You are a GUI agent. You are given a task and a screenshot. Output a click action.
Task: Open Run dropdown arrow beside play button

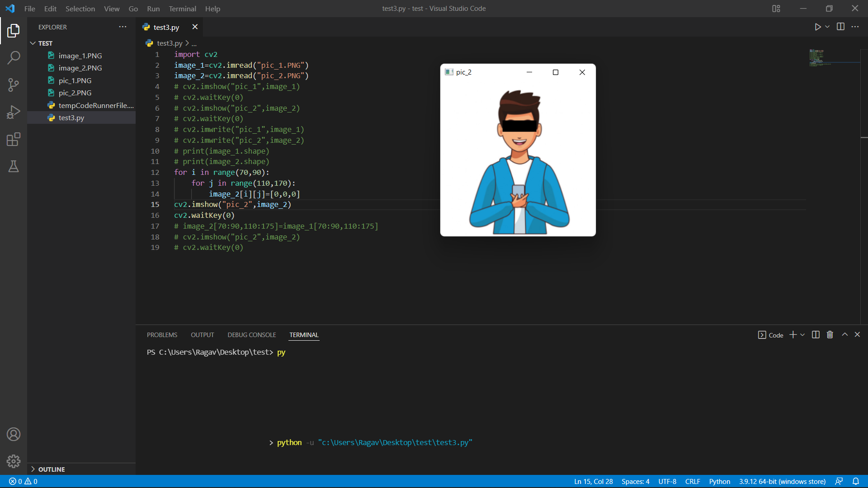click(827, 27)
